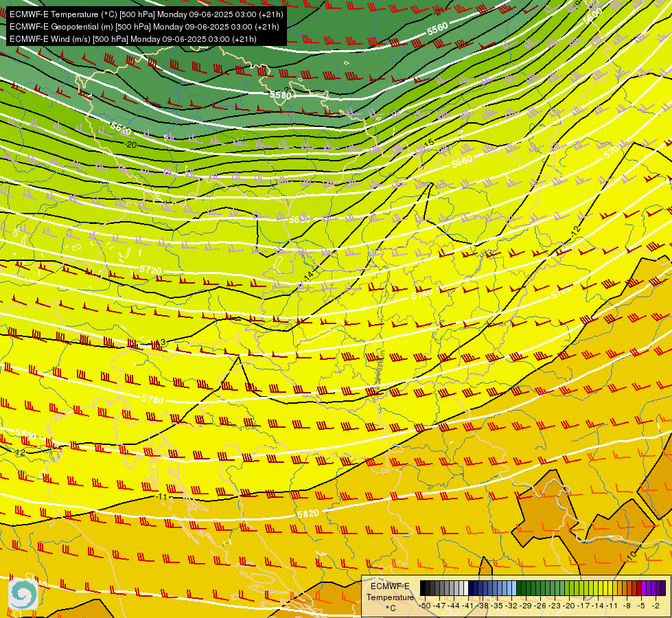The height and width of the screenshot is (618, 672).
Task: Pick the lightest blue swatch in the legend
Action: [514, 588]
